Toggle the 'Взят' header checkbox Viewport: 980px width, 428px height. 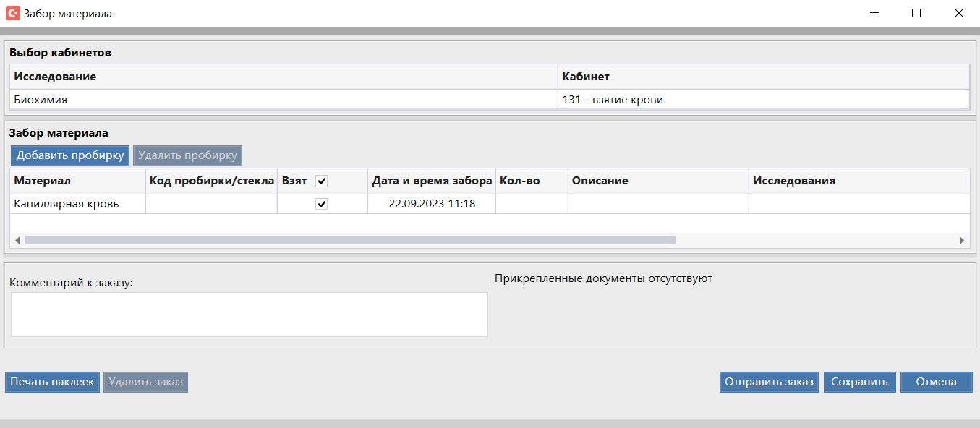pyautogui.click(x=322, y=181)
